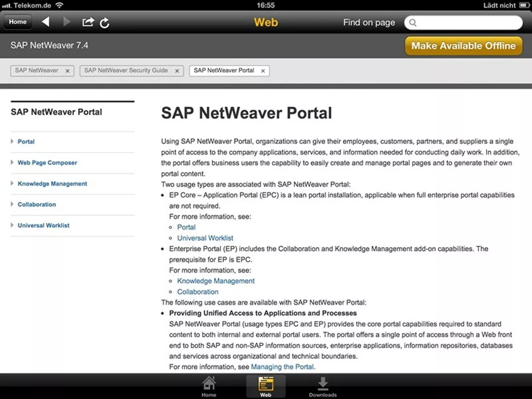
Task: Expand the Web Page Composer arrow
Action: click(x=12, y=162)
